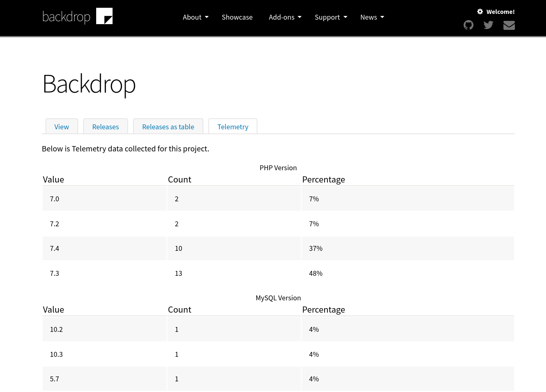Open the Backdrop GitHub icon link
Viewport: 546px width, 392px height.
(x=468, y=25)
